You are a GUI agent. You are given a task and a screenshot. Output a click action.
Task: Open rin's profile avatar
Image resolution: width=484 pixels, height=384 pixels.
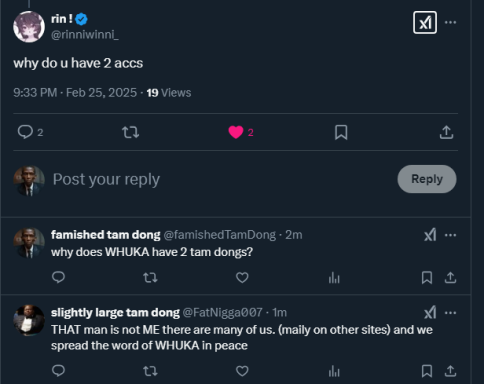click(x=29, y=27)
